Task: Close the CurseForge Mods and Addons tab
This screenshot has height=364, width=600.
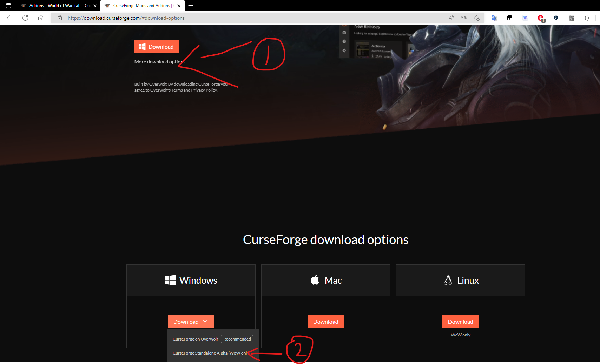Action: (179, 6)
